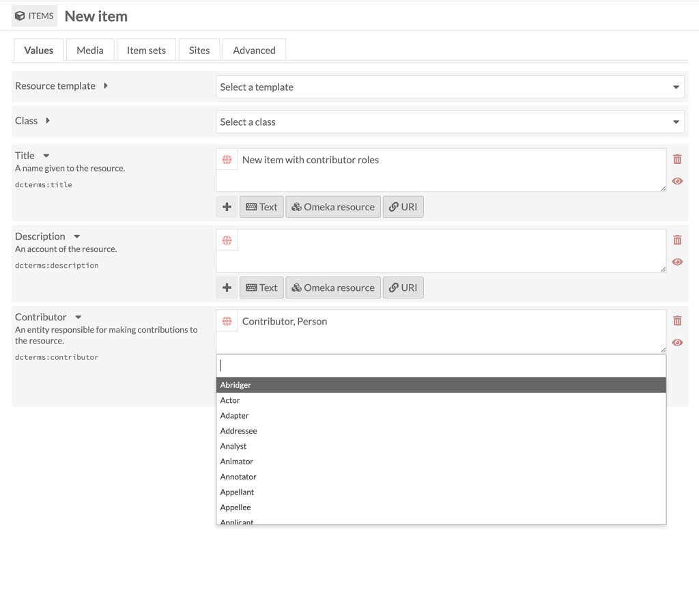The width and height of the screenshot is (699, 616).
Task: Switch to the Media tab
Action: tap(89, 49)
